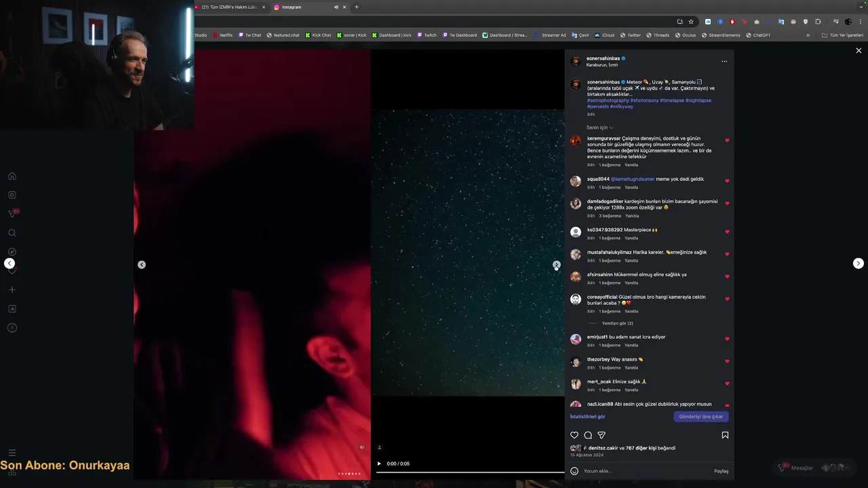This screenshot has height=488, width=868.
Task: Close the post overlay with the X
Action: coord(859,51)
